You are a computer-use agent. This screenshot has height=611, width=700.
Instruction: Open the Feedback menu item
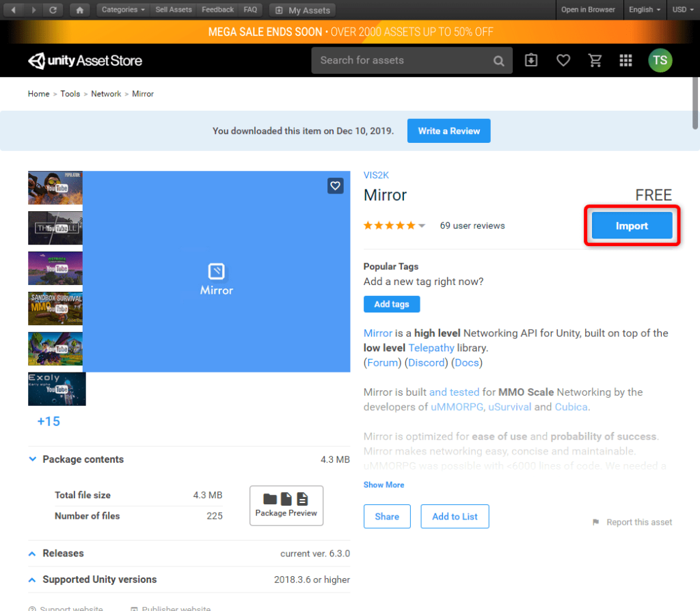tap(217, 10)
